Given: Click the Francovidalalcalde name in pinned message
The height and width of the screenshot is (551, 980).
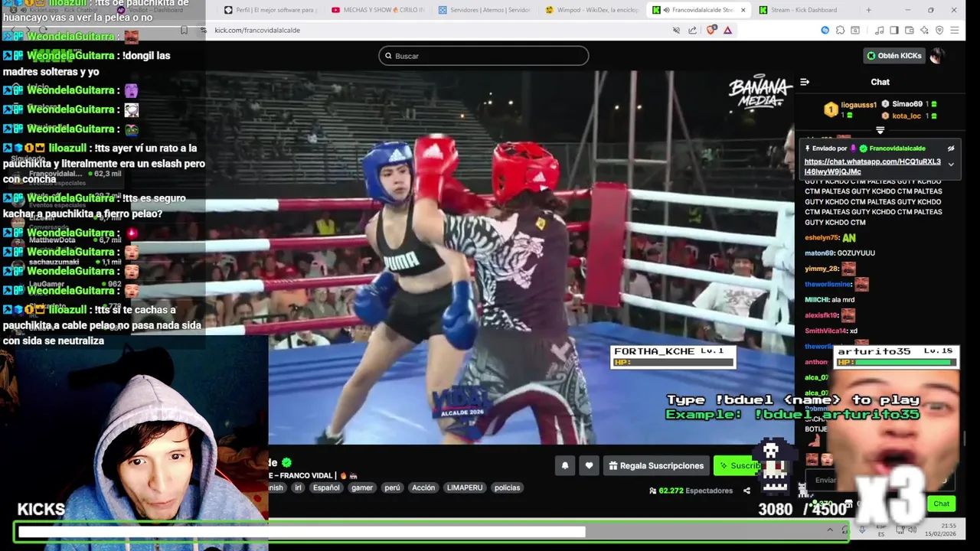Looking at the screenshot, I should coord(897,148).
